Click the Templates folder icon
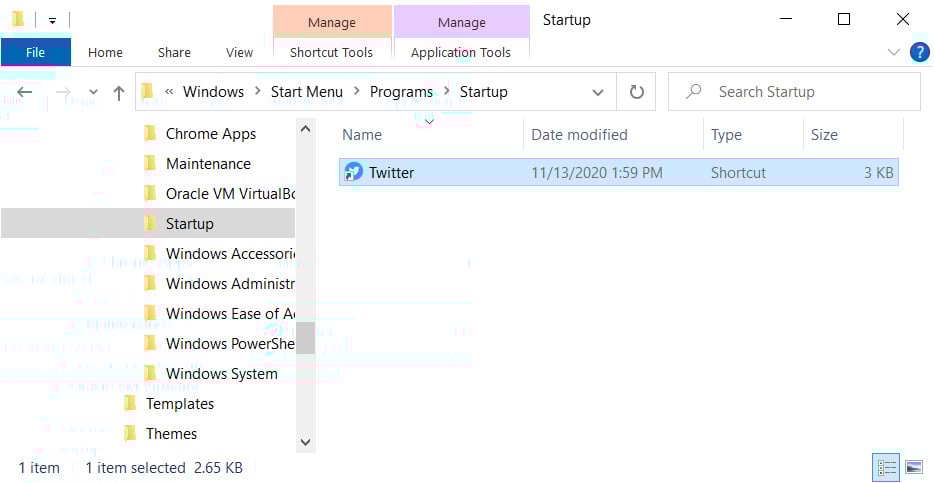Image resolution: width=934 pixels, height=483 pixels. click(130, 403)
